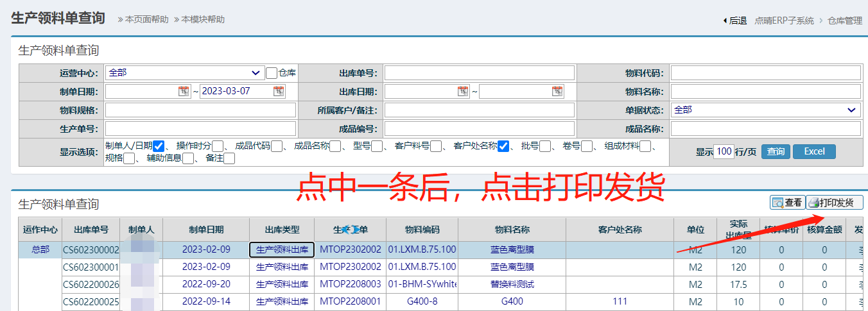
Task: Click the 查看 view icon button
Action: pos(787,203)
